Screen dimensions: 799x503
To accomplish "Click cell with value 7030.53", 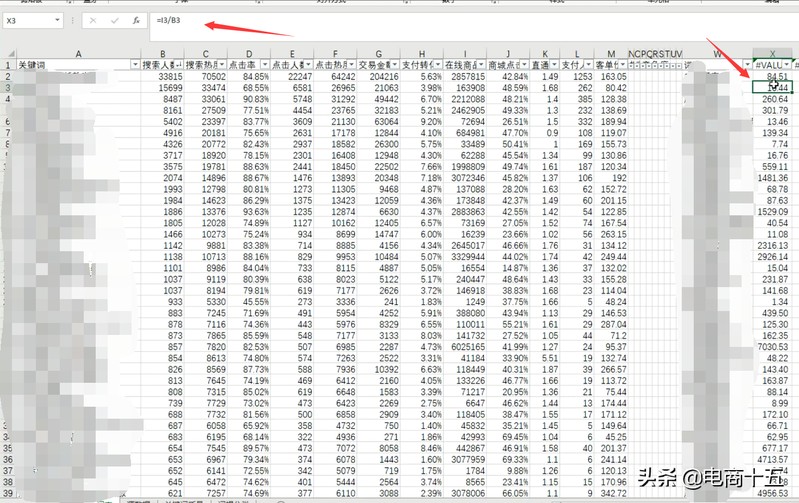I will point(773,347).
